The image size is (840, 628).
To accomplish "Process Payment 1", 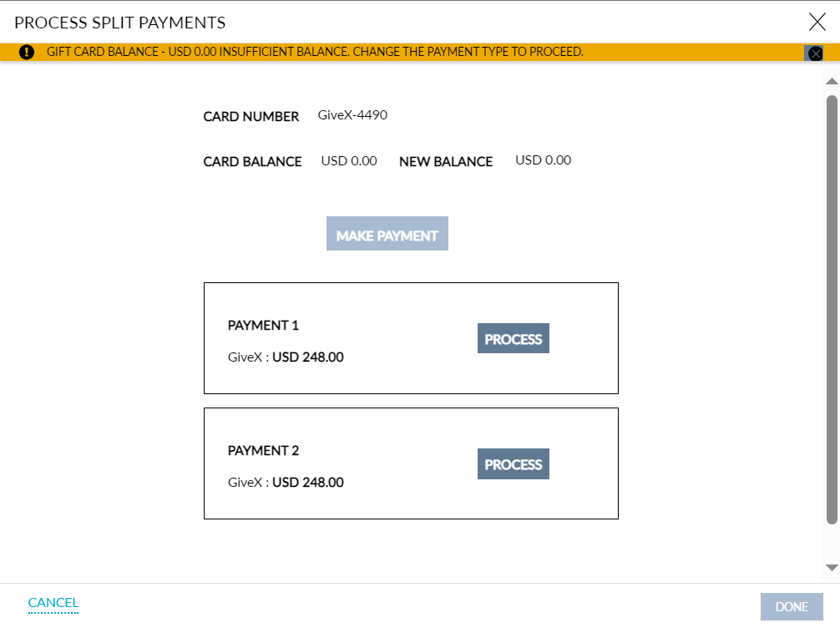I will tap(514, 338).
